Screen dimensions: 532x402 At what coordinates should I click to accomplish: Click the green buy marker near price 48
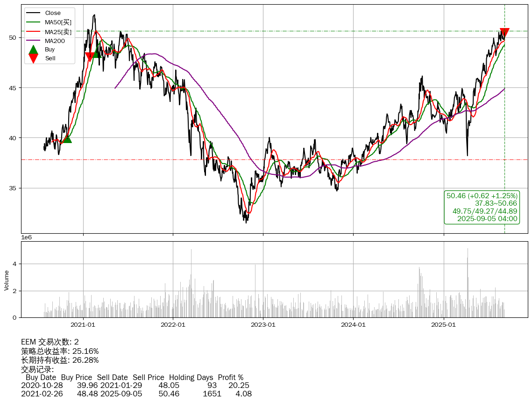tap(95, 53)
